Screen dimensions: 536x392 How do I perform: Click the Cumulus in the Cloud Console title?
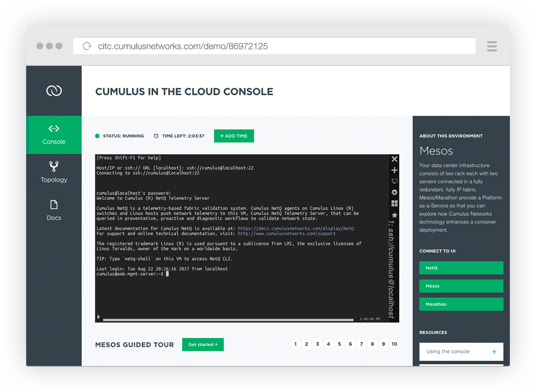pos(184,91)
